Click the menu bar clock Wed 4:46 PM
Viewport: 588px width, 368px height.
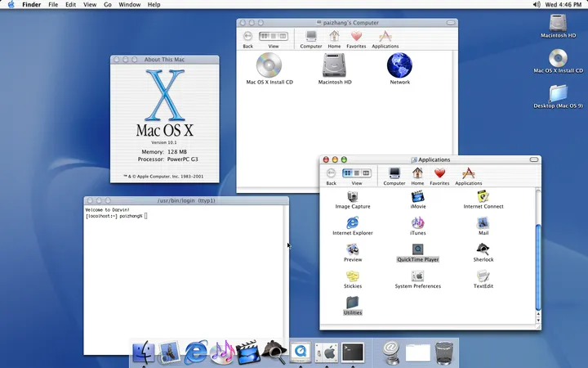coord(563,5)
